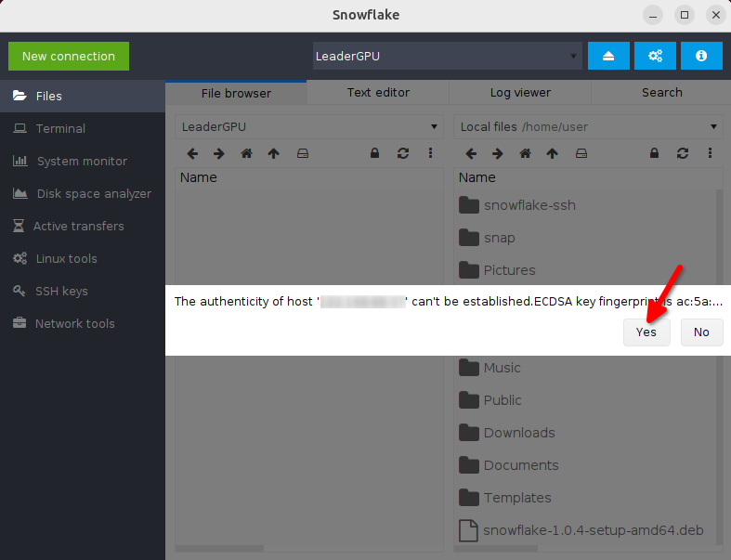731x560 pixels.
Task: Open System monitor from the sidebar
Action: [83, 162]
